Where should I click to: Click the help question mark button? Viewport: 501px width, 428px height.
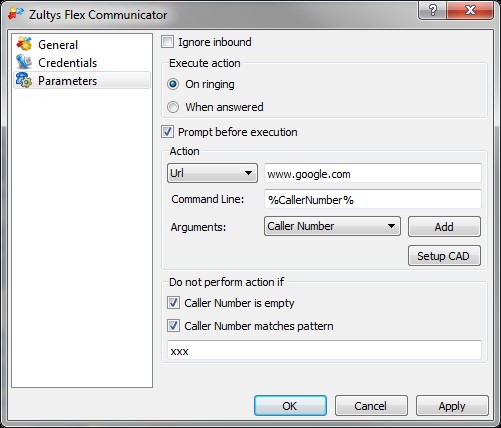(x=432, y=10)
